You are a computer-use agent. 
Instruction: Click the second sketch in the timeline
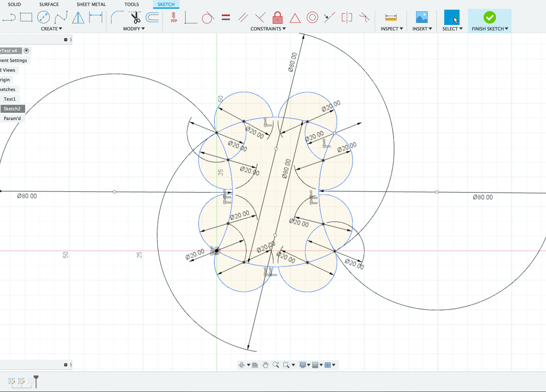21,381
